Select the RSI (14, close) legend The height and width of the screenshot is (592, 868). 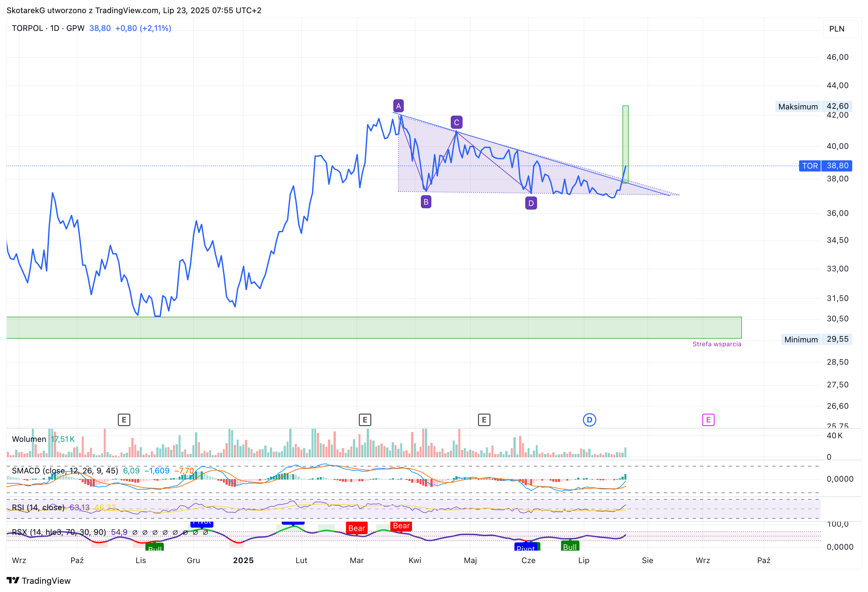[x=38, y=507]
